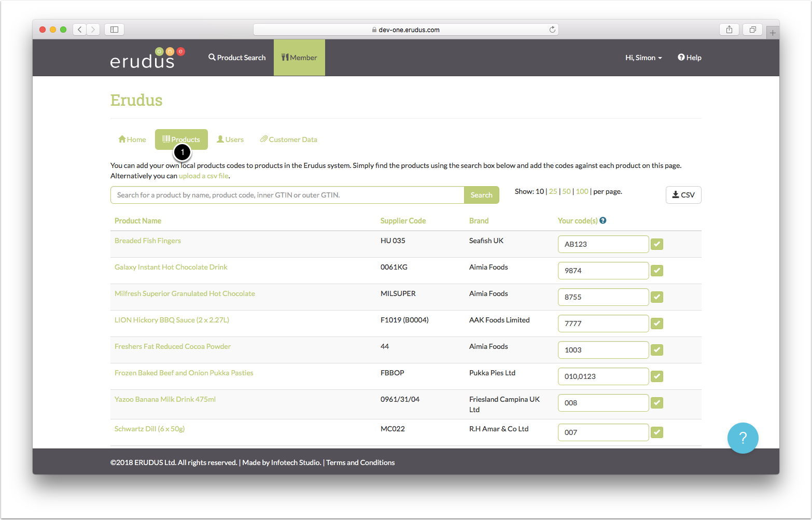Open Yazoo Banana Milk Drink 475ml
The width and height of the screenshot is (812, 520).
165,399
